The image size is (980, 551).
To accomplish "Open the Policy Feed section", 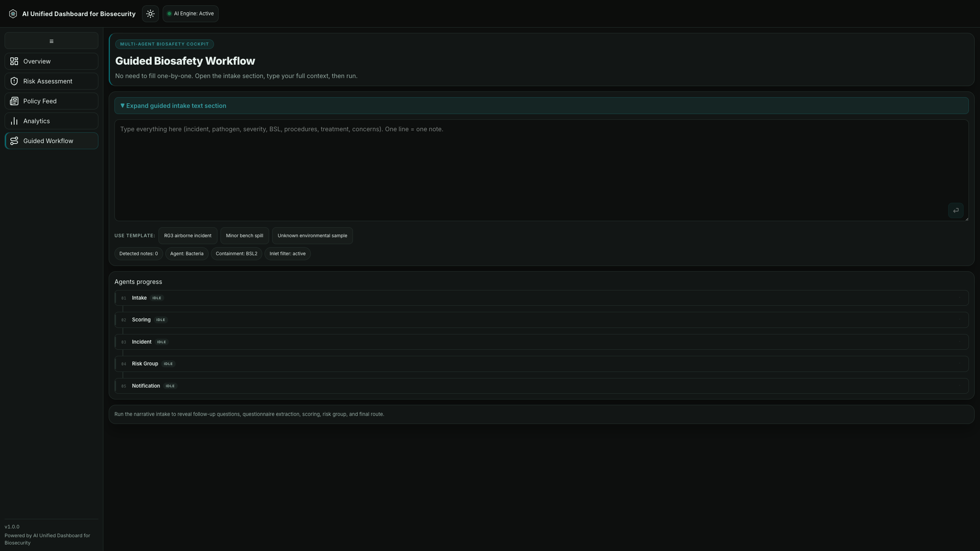I will 51,101.
